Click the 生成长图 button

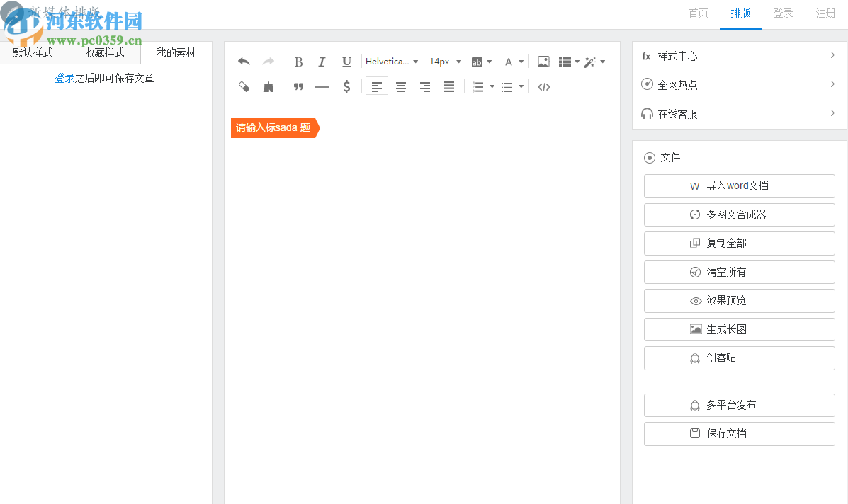(x=740, y=329)
